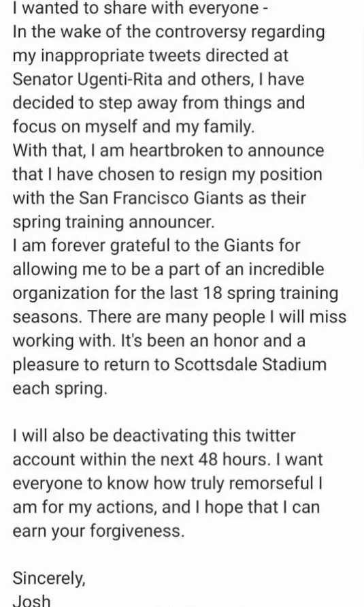Viewport: 364px width, 607px height.
Task: Click the opening line 'I wanted to share with everyone'
Action: tap(135, 8)
